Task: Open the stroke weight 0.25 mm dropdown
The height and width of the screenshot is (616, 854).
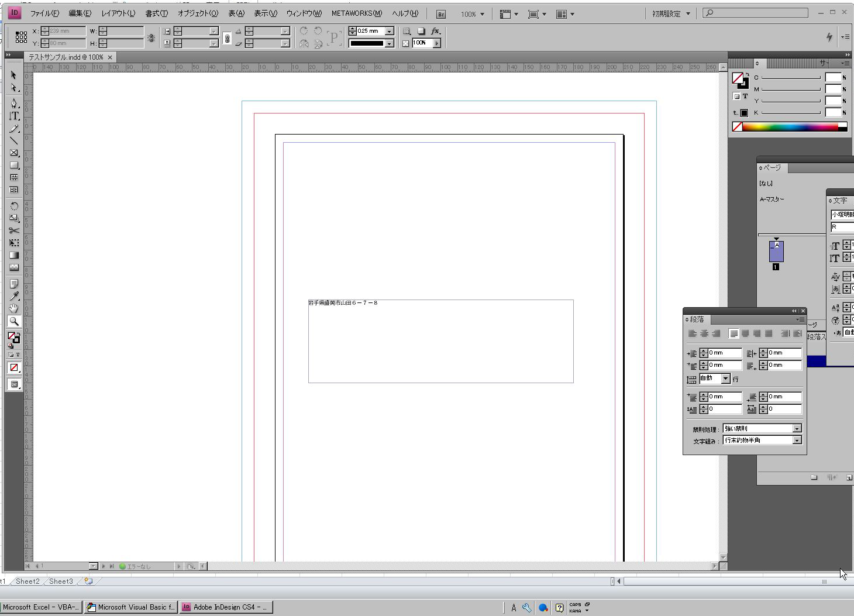Action: [x=390, y=31]
